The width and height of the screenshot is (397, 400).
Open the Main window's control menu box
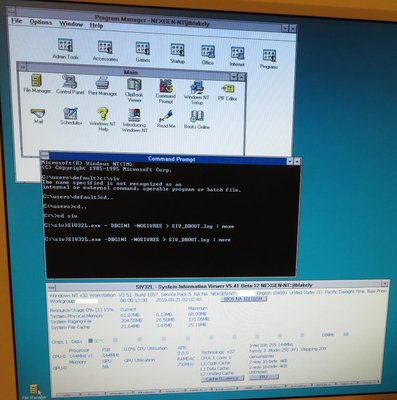coord(22,67)
